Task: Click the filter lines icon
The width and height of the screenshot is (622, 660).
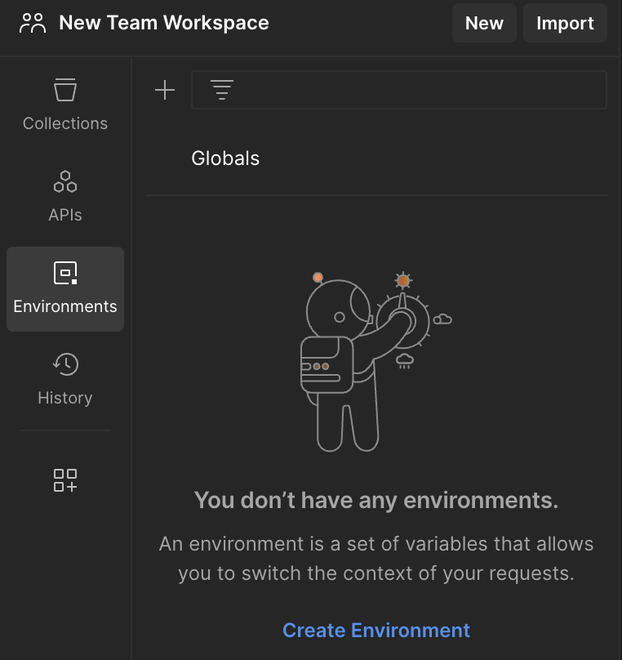Action: (x=222, y=90)
